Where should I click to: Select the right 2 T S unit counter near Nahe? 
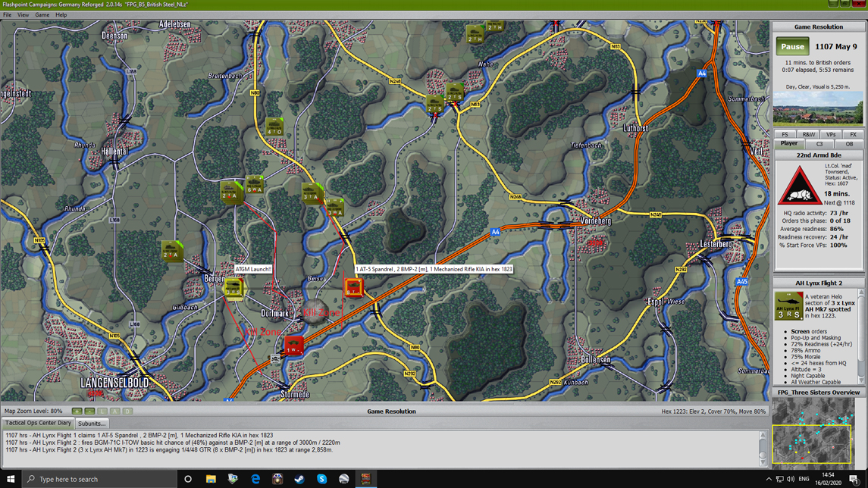tap(455, 93)
